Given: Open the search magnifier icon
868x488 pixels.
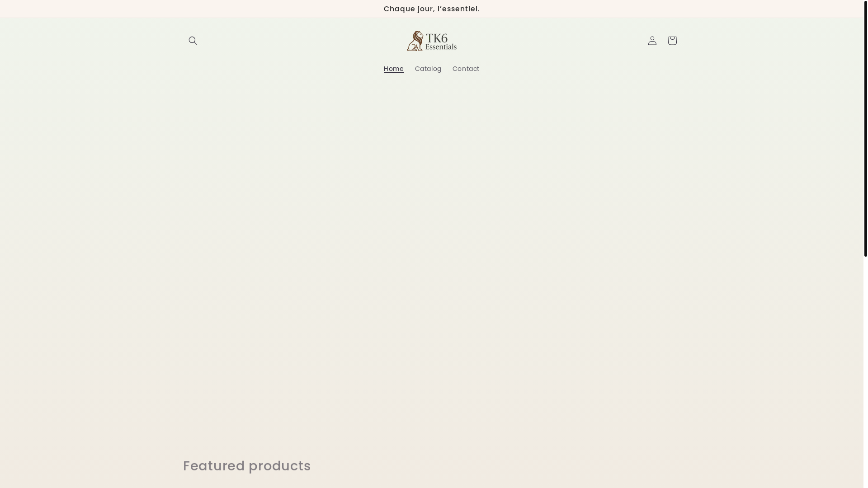Looking at the screenshot, I should (x=193, y=41).
